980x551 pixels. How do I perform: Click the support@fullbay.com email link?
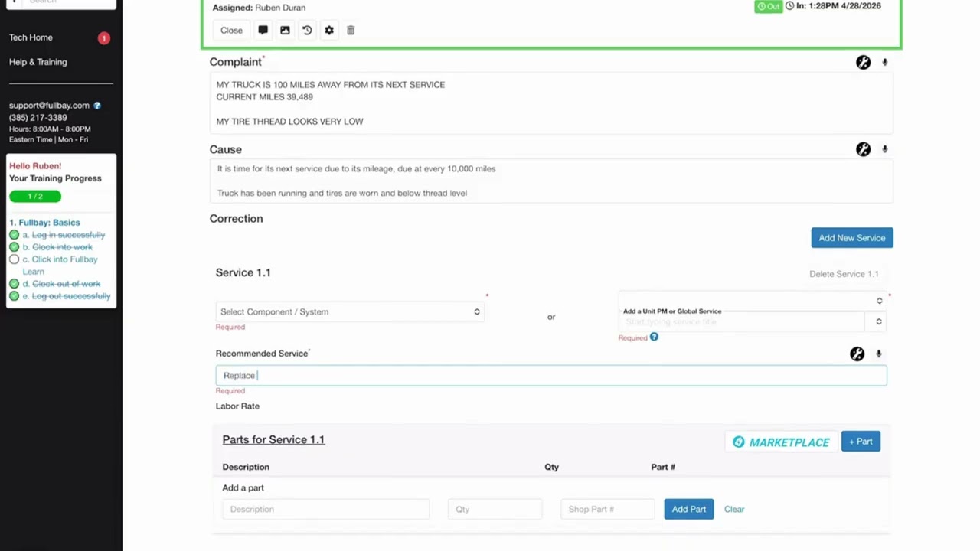[49, 106]
